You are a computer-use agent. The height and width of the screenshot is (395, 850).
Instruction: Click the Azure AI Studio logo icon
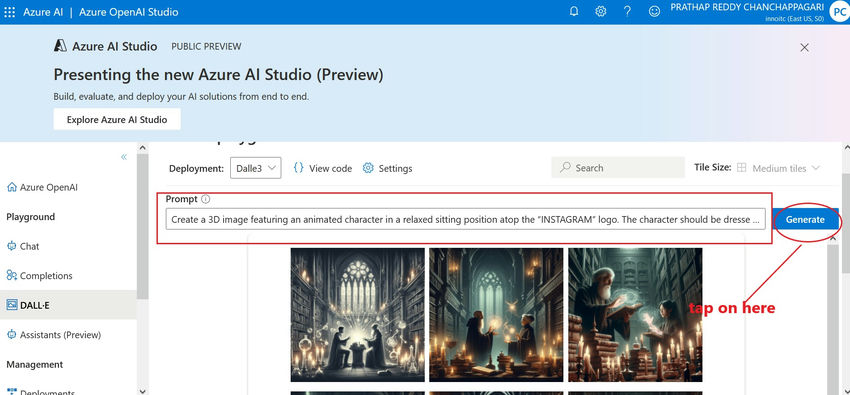pyautogui.click(x=60, y=46)
